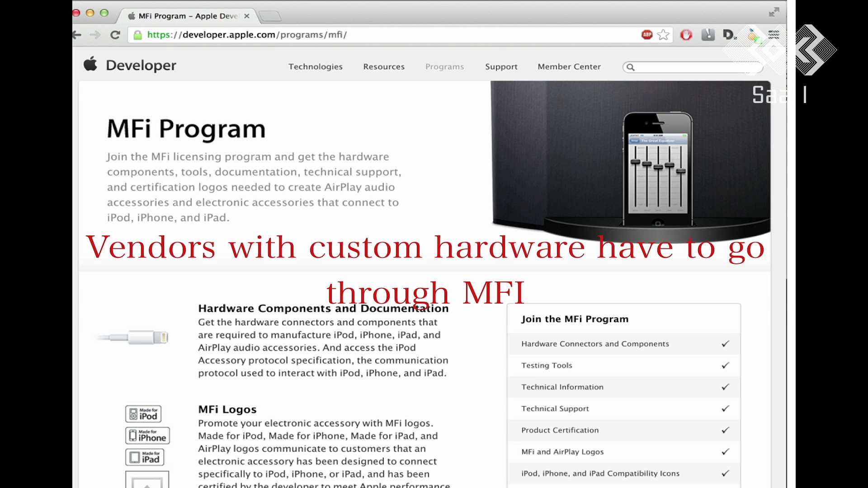
Task: Select the MFi Program browser tab
Action: pyautogui.click(x=188, y=16)
